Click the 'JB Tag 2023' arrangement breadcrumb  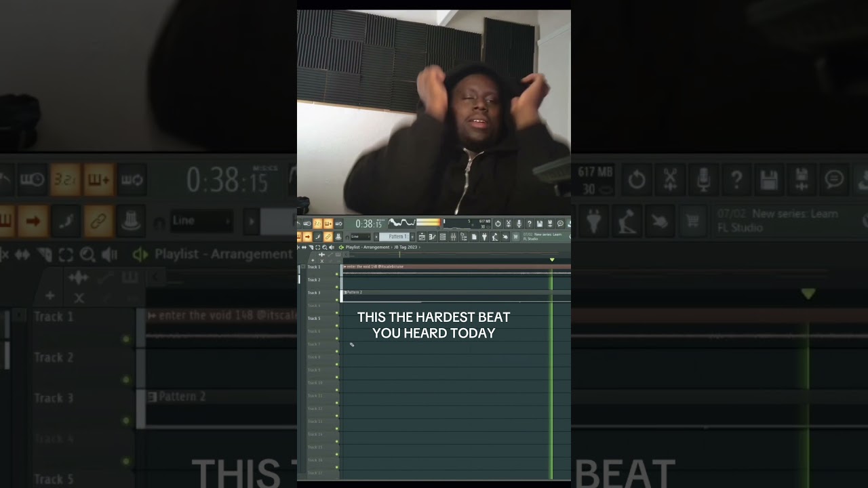[406, 247]
